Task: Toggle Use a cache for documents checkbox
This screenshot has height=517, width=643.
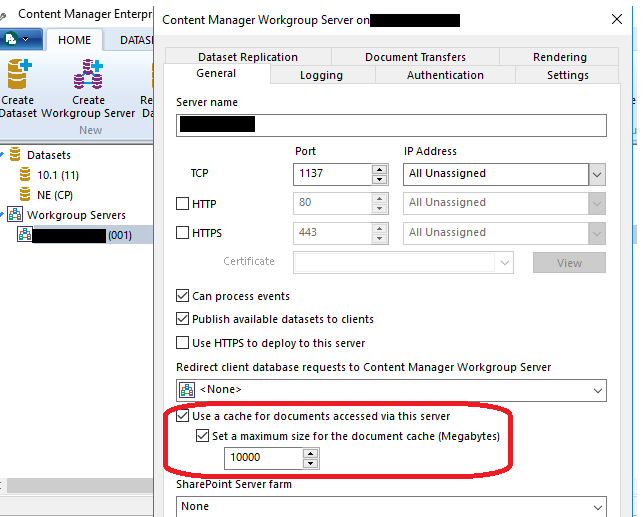Action: click(x=182, y=416)
